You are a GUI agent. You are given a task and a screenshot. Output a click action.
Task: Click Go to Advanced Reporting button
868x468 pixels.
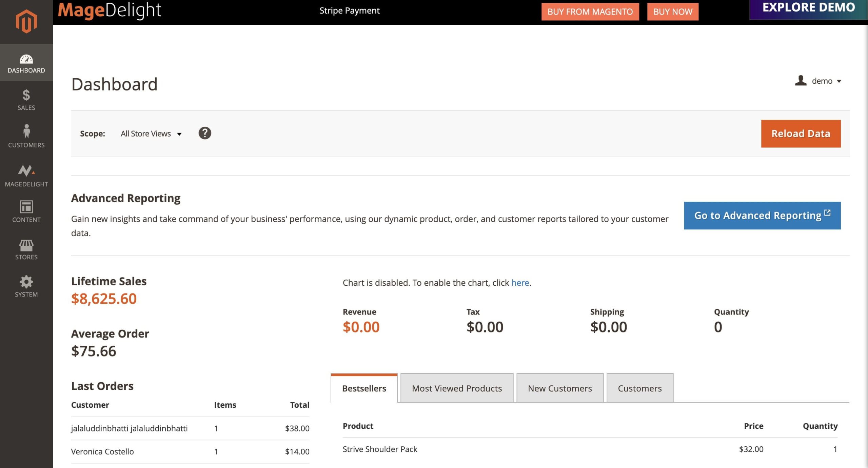(762, 216)
